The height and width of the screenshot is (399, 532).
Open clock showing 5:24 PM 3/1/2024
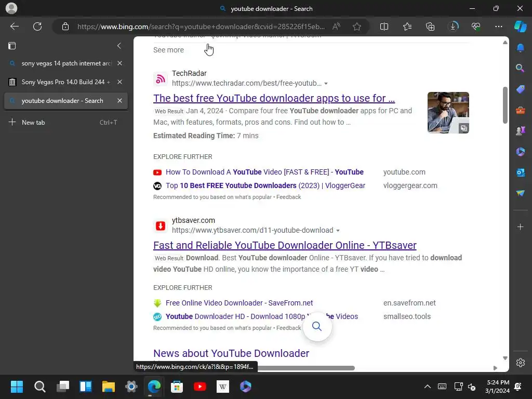[x=497, y=387]
